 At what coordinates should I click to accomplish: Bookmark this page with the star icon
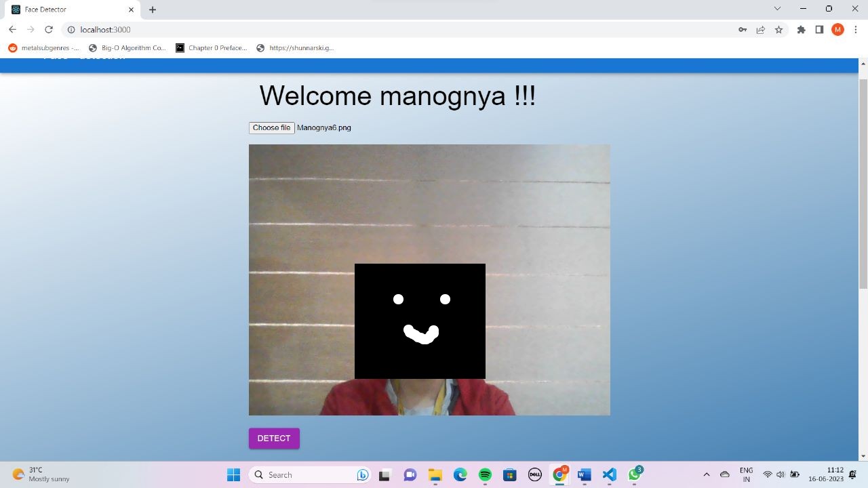tap(778, 30)
